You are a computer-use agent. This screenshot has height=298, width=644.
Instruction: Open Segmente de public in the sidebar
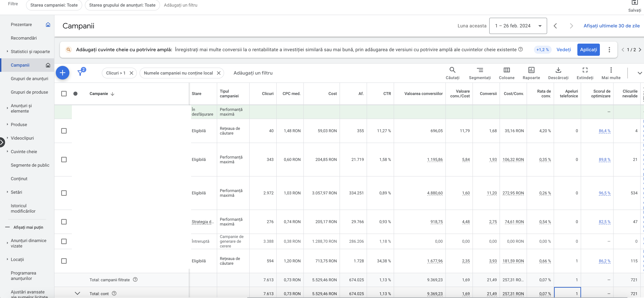(30, 165)
